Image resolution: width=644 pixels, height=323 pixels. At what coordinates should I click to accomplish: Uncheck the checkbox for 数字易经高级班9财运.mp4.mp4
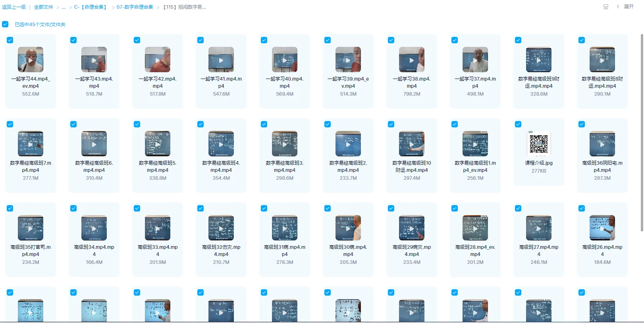click(518, 40)
